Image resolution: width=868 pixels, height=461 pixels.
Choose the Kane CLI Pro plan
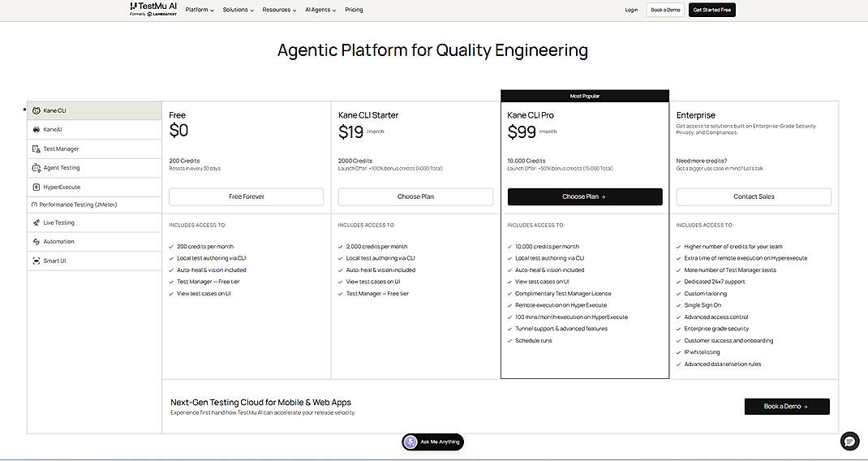pos(585,196)
